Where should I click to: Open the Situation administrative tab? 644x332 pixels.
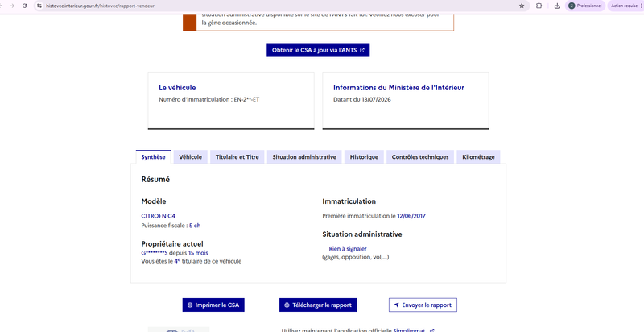click(x=304, y=157)
